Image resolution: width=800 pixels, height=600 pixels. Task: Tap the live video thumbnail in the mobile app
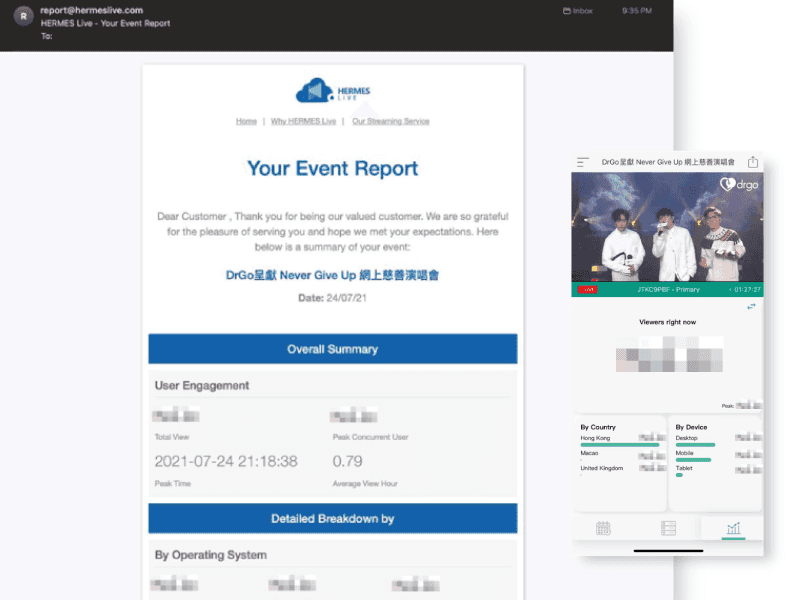click(667, 227)
